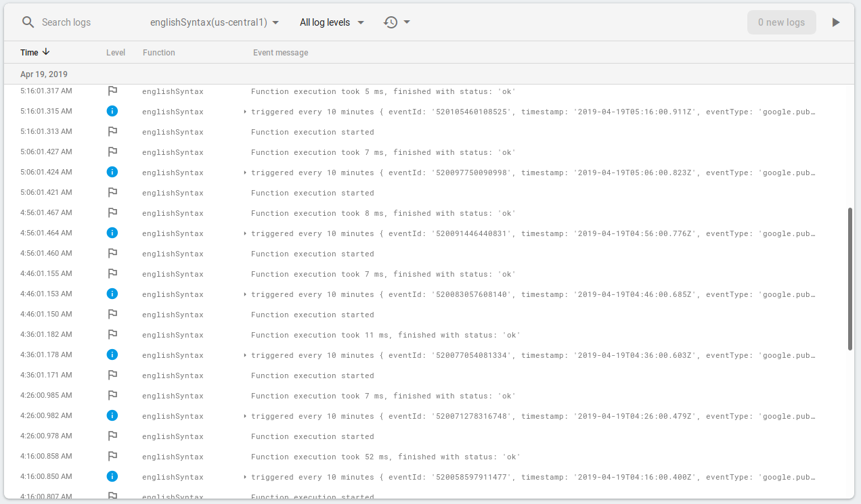Start streaming logs with the play arrow icon
861x504 pixels.
836,22
